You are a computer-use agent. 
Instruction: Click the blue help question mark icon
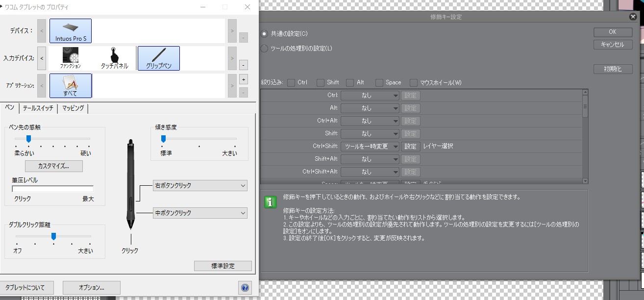click(246, 288)
